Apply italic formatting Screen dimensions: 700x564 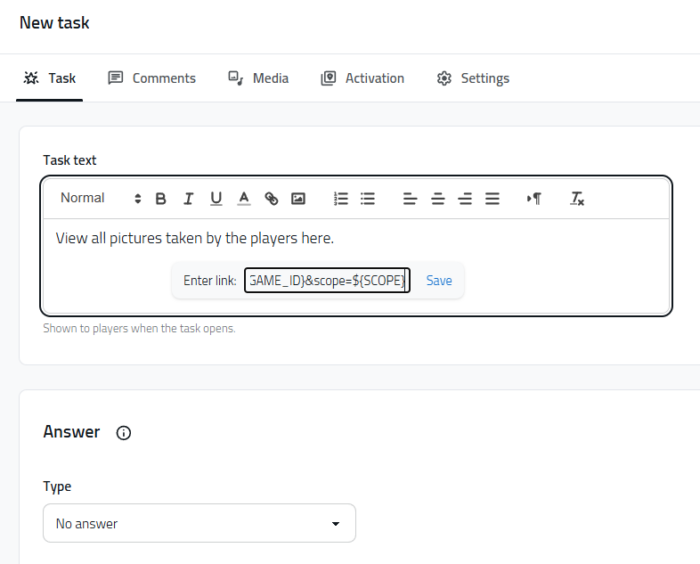188,199
